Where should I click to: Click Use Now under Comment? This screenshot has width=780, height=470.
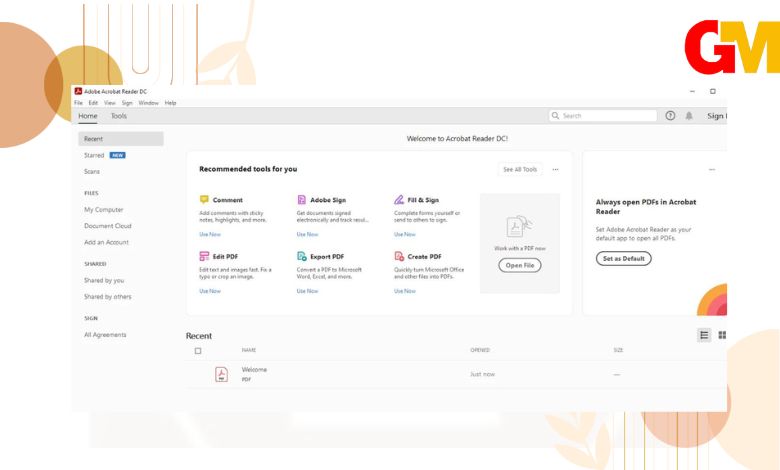pyautogui.click(x=210, y=234)
